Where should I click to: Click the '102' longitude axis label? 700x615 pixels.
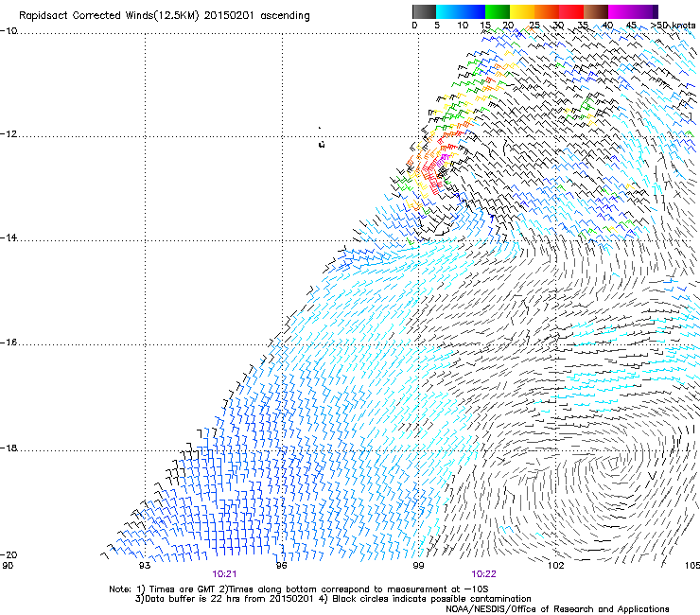point(556,566)
